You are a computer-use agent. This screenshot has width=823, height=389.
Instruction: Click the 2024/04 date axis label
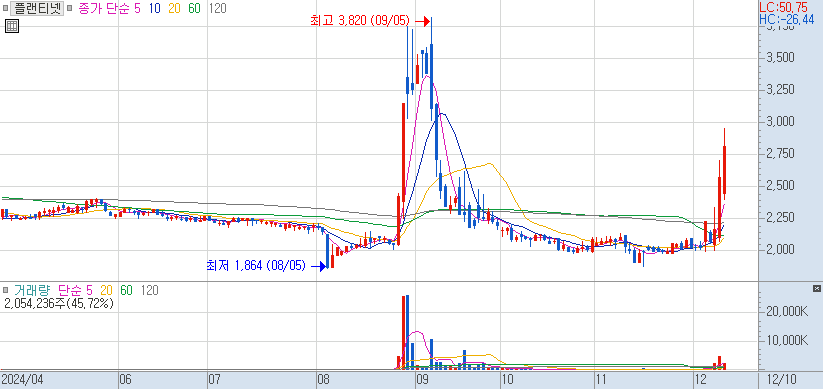click(x=22, y=380)
